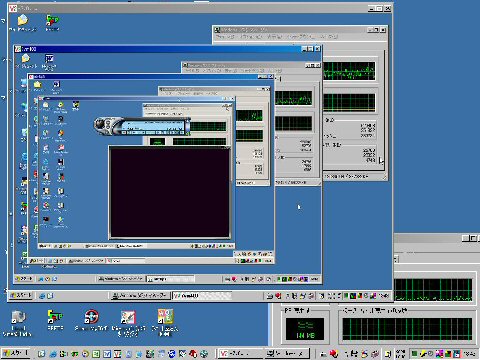Viewport: 480px width, 360px height.
Task: Launch Excel from the host Quick Launch bar
Action: tap(96, 354)
